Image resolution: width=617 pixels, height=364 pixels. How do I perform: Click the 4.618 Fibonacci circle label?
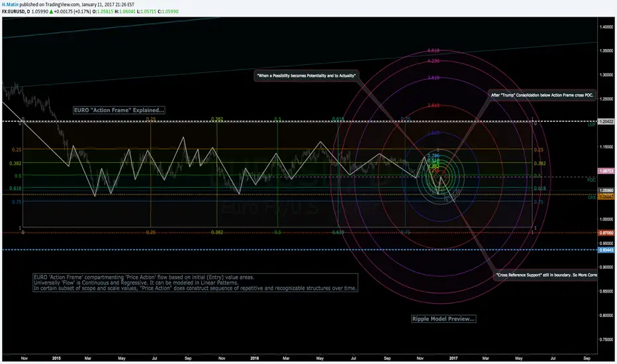click(x=433, y=50)
